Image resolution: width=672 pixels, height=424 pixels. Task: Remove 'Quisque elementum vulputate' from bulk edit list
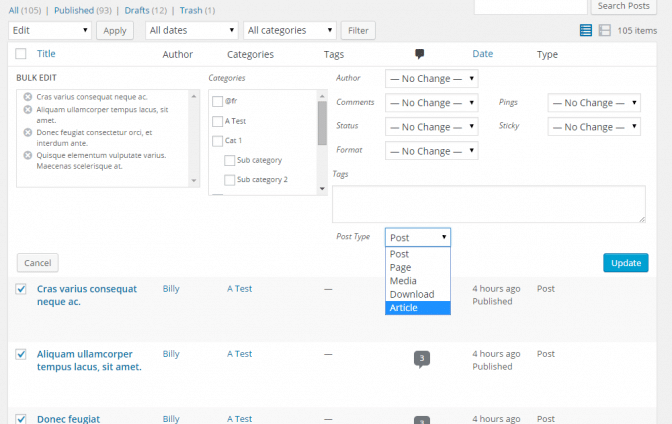pos(28,155)
